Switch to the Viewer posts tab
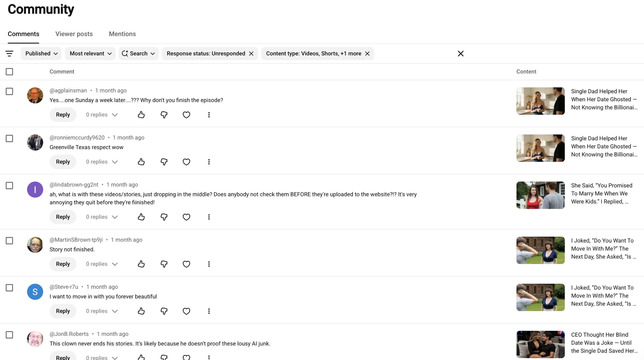 (x=74, y=34)
